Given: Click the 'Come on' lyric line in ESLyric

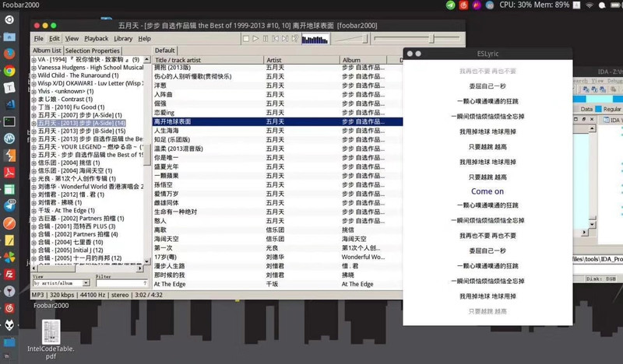Looking at the screenshot, I should tap(487, 191).
